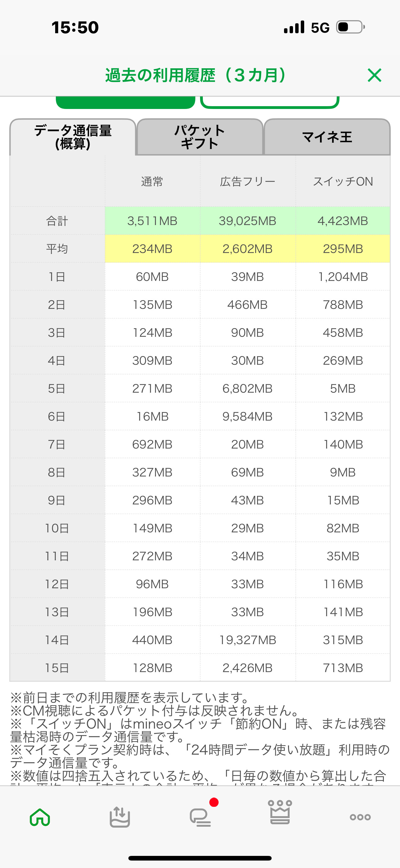Tap the green Home icon in bottom navigation
This screenshot has height=868, width=400.
40,817
